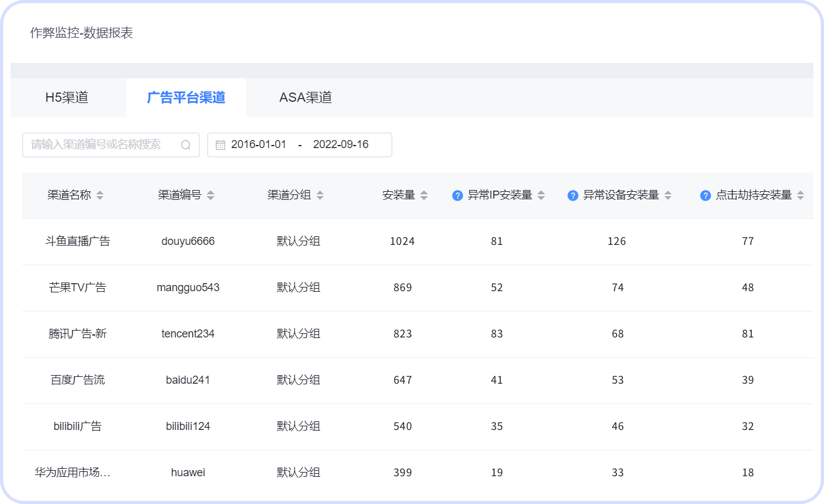Click the 渠道名称 column header
Screen dimensions: 824x504
(x=69, y=196)
